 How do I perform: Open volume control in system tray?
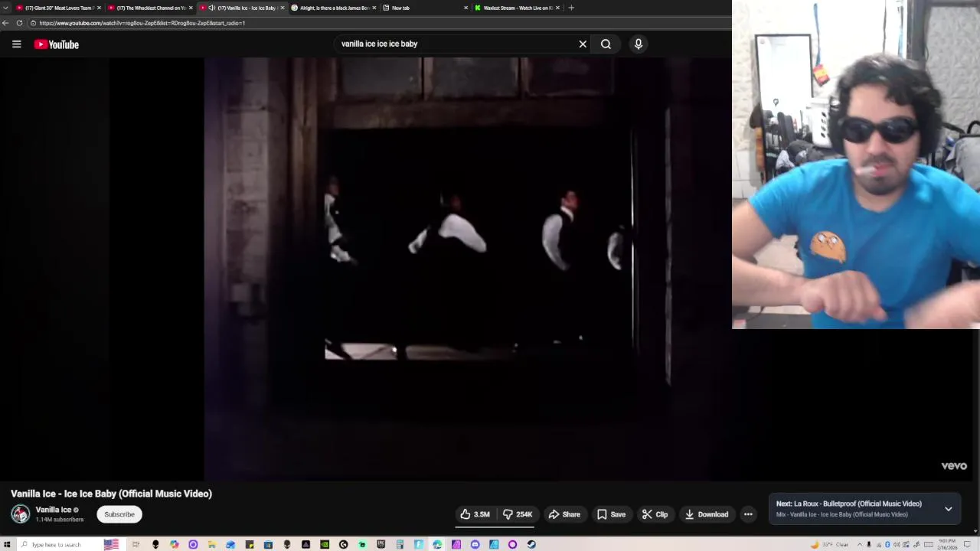coord(897,545)
